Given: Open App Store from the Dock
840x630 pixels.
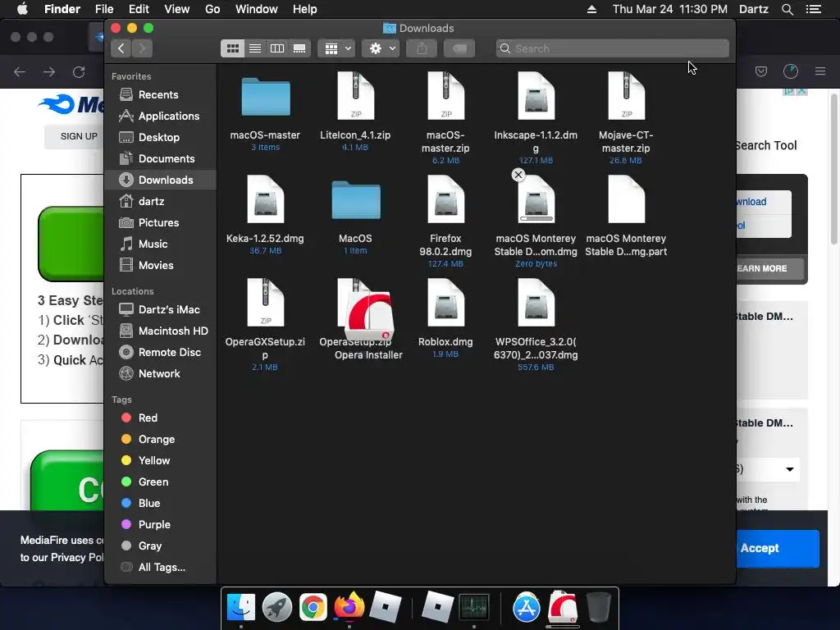Looking at the screenshot, I should point(526,607).
